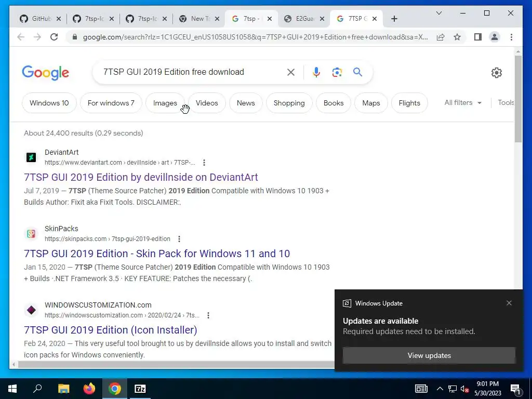Click the horizontal scrollbar at page bottom
532x399 pixels.
click(176, 365)
